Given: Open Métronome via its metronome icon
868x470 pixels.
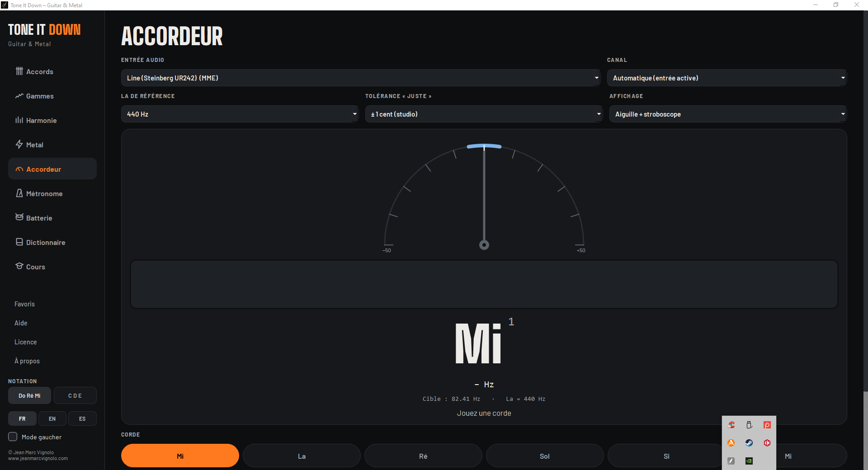Looking at the screenshot, I should (x=19, y=193).
